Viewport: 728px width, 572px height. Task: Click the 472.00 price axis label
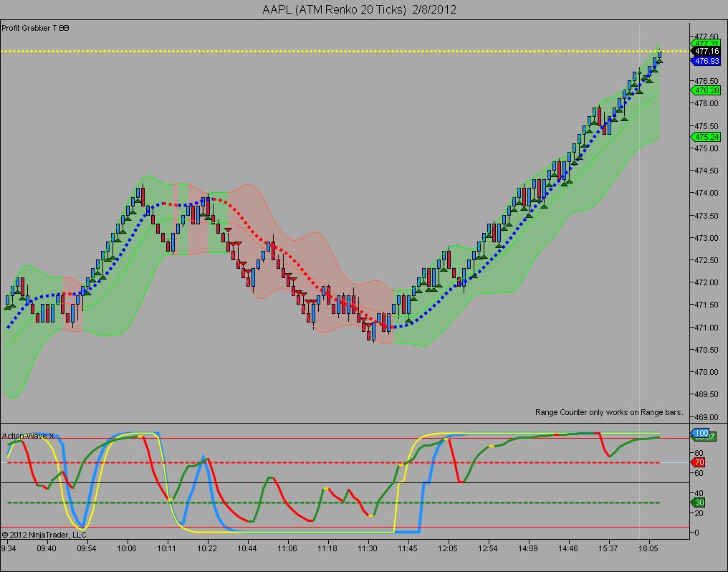click(707, 282)
